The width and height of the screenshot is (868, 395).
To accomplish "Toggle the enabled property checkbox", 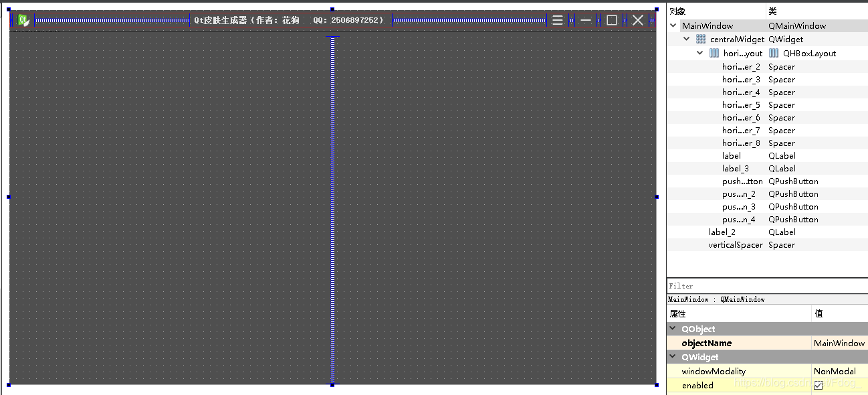I will 818,386.
